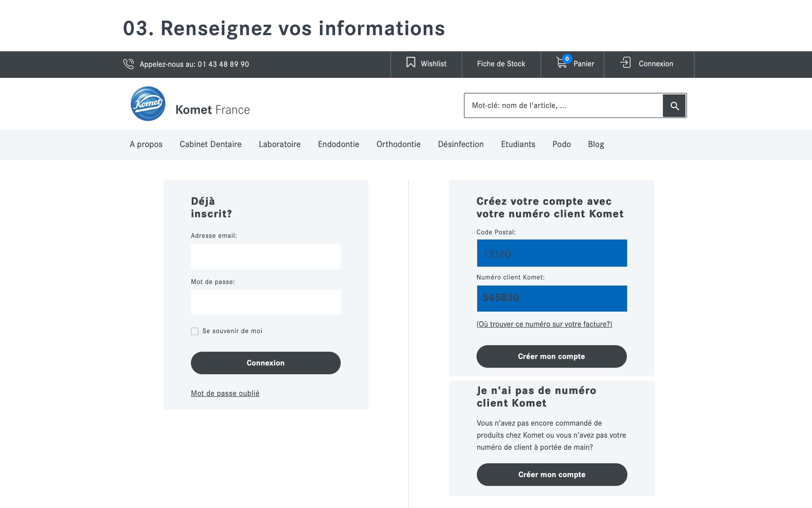This screenshot has width=812, height=508.
Task: Click the Wishlist label in the top bar
Action: pyautogui.click(x=433, y=64)
